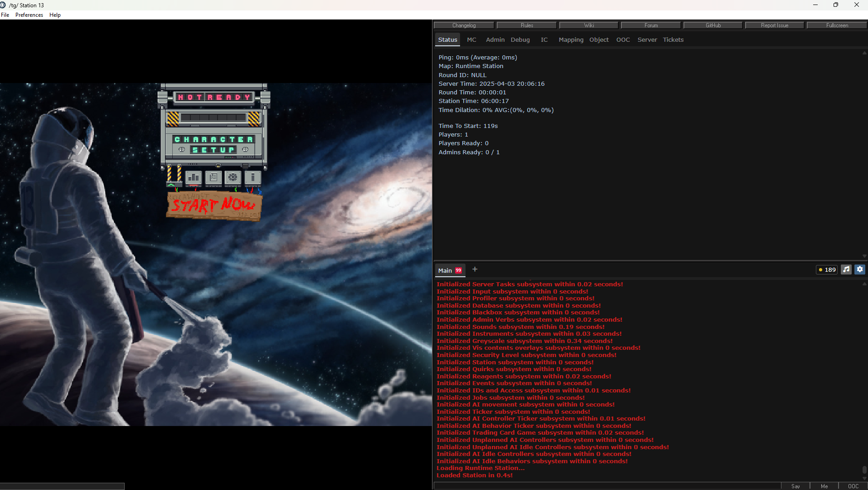The height and width of the screenshot is (490, 868).
Task: Open the gear settings lobby icon
Action: click(233, 177)
